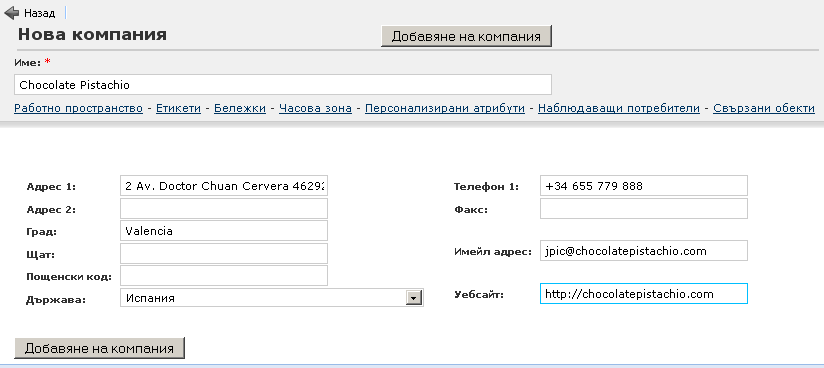Click the back arrow icon
824x368 pixels.
(12, 13)
